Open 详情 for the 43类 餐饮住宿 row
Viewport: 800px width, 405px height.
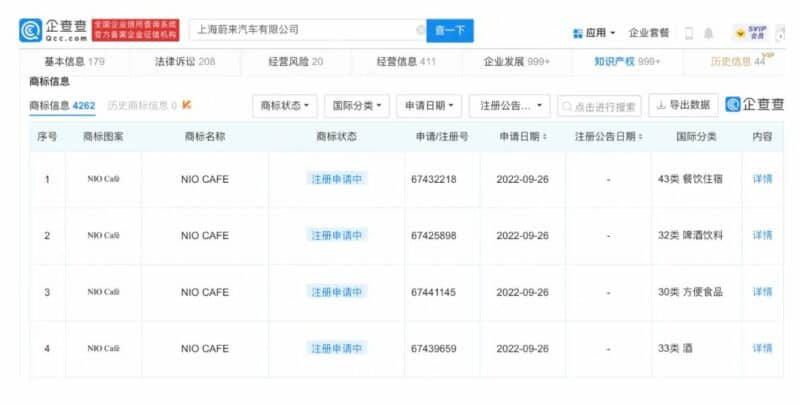tap(762, 179)
